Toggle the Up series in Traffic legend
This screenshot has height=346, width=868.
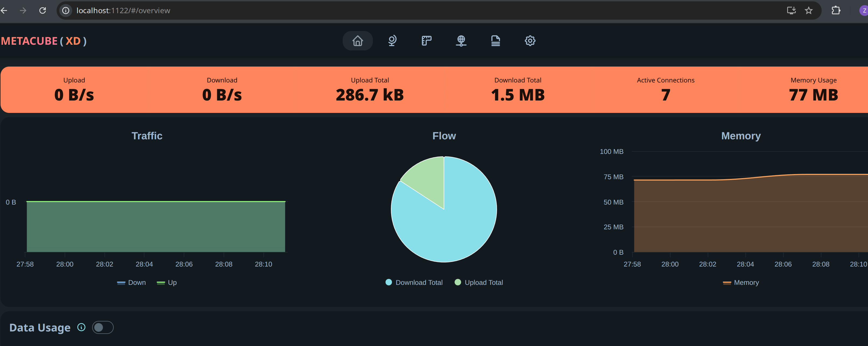[x=167, y=283]
